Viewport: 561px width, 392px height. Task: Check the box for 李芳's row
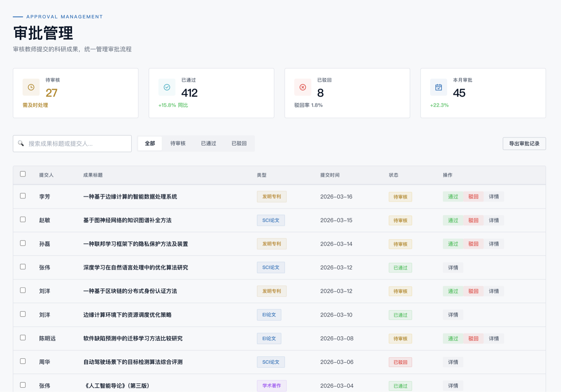23,196
